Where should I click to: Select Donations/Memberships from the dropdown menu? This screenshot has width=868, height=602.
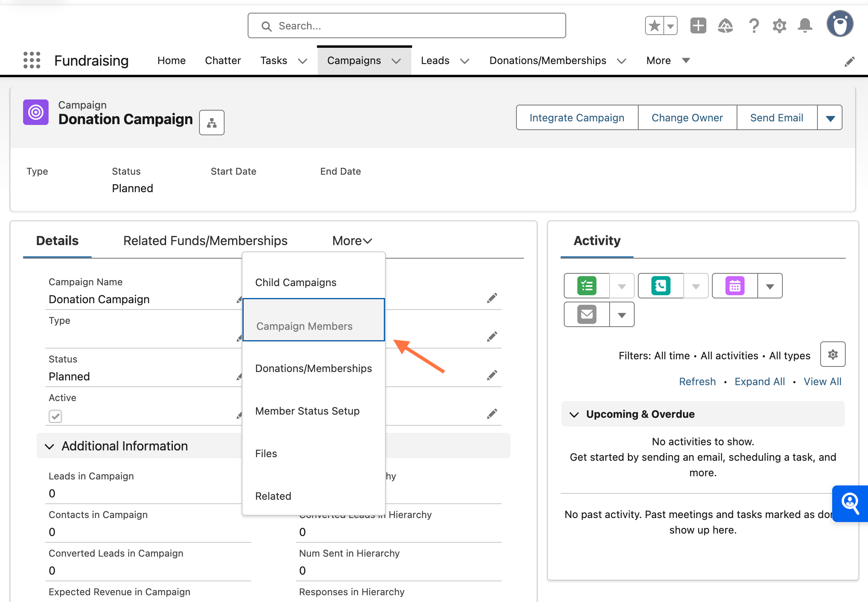click(314, 368)
